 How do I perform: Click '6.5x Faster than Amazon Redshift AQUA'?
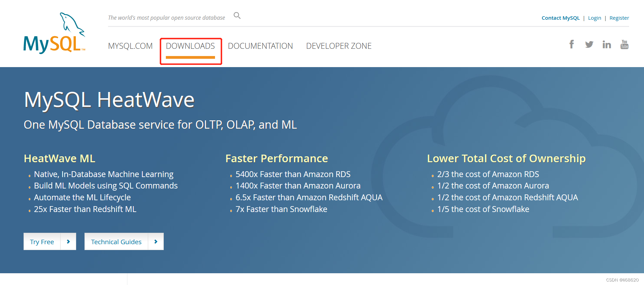[x=309, y=197]
